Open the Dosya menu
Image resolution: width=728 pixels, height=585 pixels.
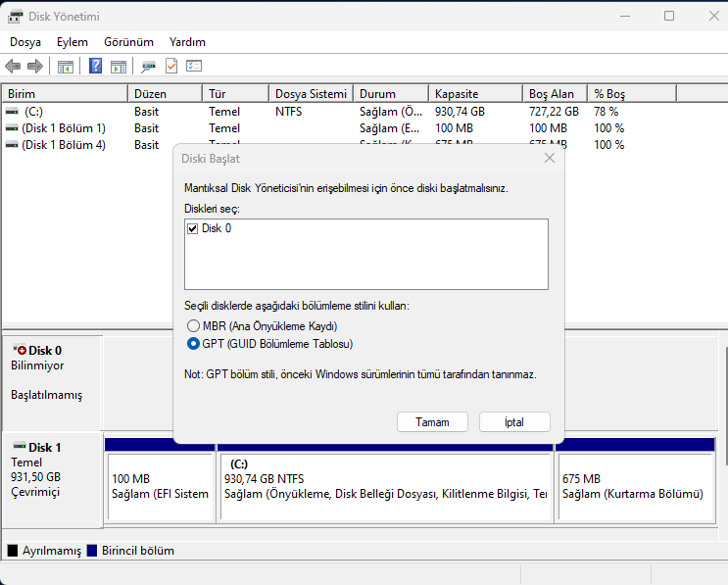click(x=25, y=42)
